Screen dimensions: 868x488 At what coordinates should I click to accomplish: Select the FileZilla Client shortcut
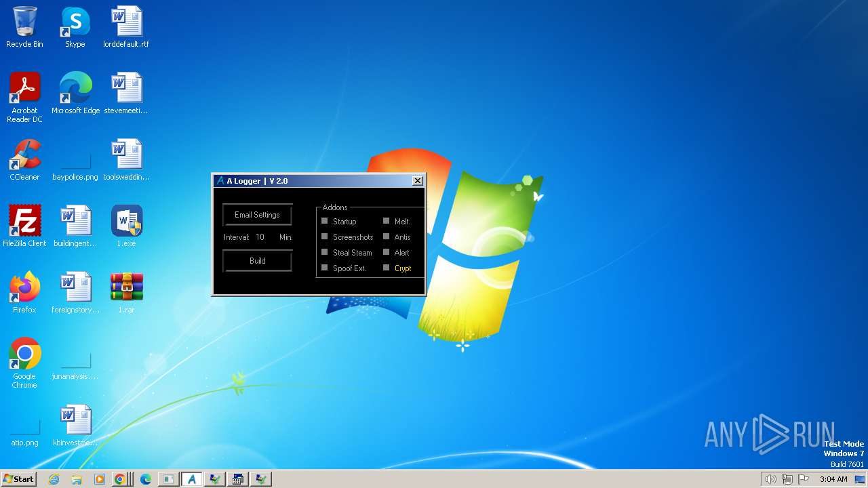[24, 227]
